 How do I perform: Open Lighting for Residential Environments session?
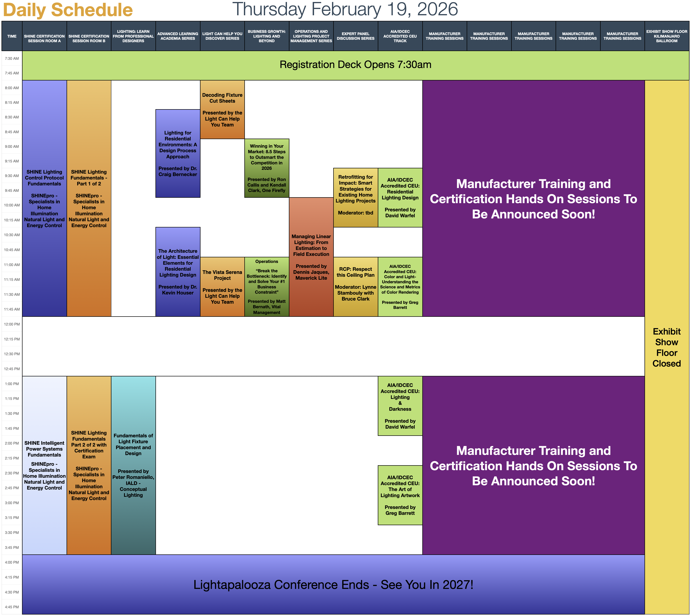(x=177, y=153)
